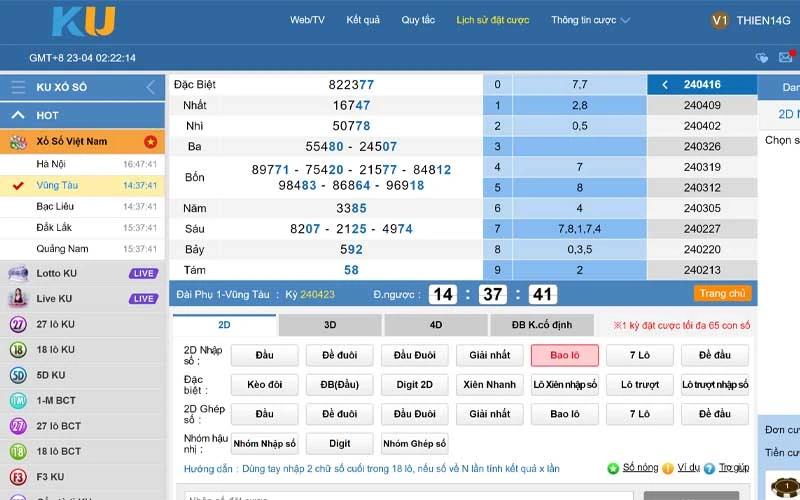This screenshot has height=500, width=800.
Task: Open the Kết quả menu
Action: 363,20
